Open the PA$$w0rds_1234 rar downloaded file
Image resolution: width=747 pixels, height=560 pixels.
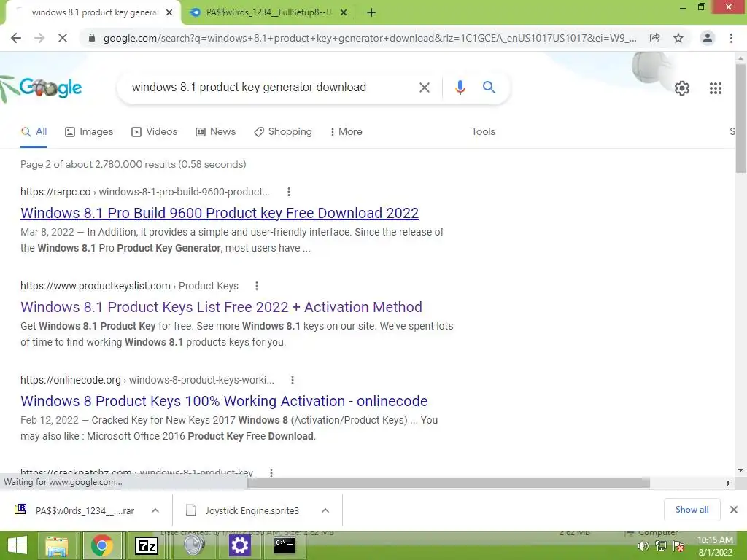pyautogui.click(x=85, y=510)
